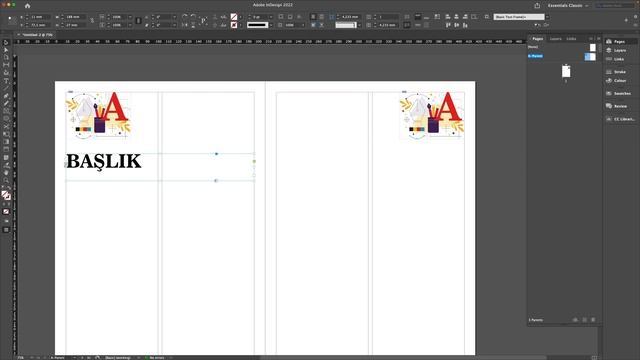The width and height of the screenshot is (640, 360).
Task: Click the Home icon in the top bar
Action: tap(27, 6)
